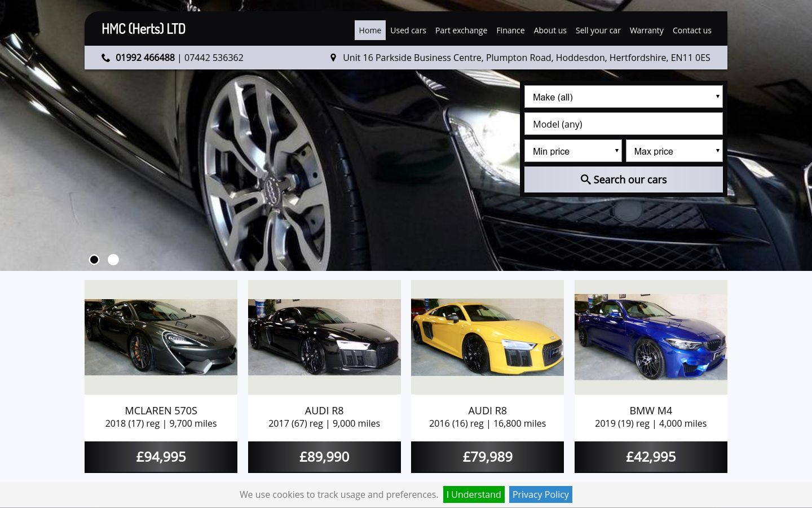
Task: Click the map pin icon before the address
Action: click(333, 58)
